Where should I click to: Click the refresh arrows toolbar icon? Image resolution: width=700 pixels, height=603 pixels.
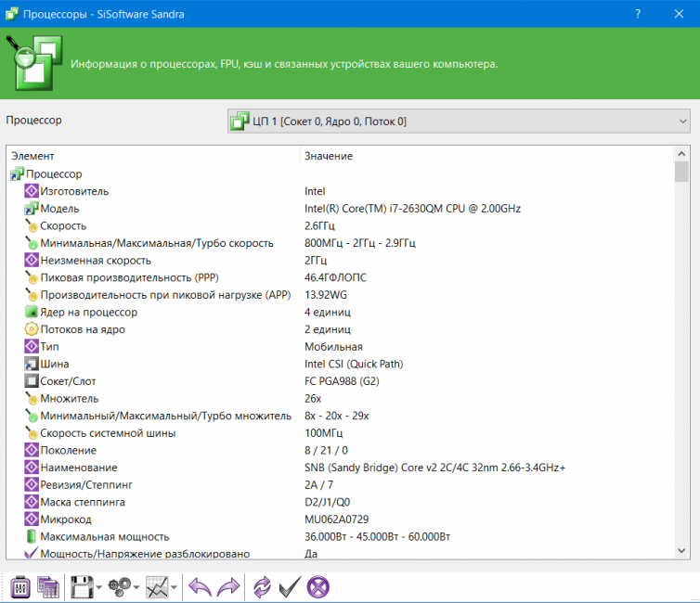(x=262, y=587)
